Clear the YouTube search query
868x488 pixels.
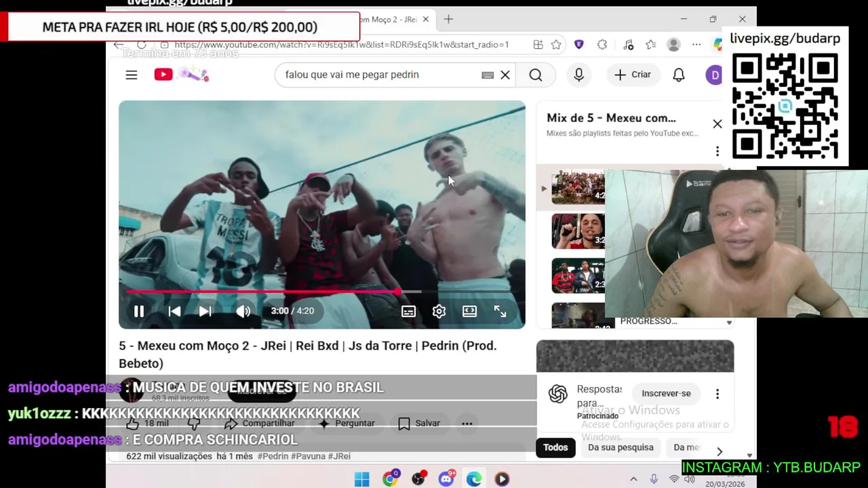pyautogui.click(x=505, y=75)
